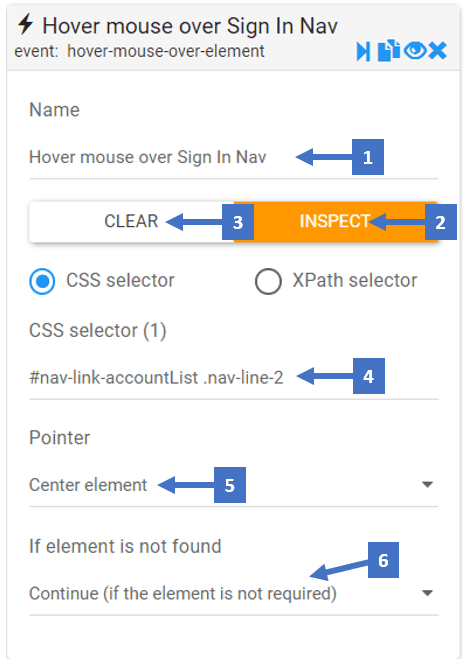Click the blue number 1 annotation marker
Image resolution: width=468 pixels, height=668 pixels.
(368, 157)
